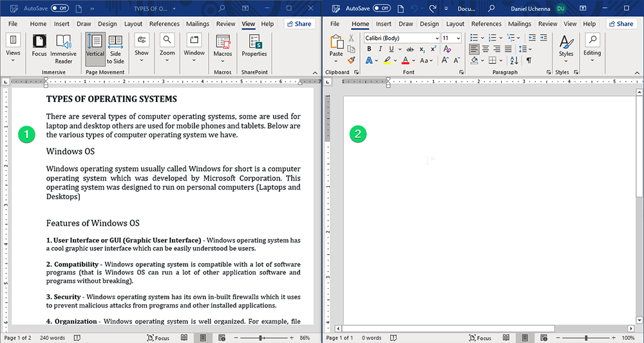This screenshot has height=343, width=644.
Task: Center align the paragraph text
Action: 486,49
